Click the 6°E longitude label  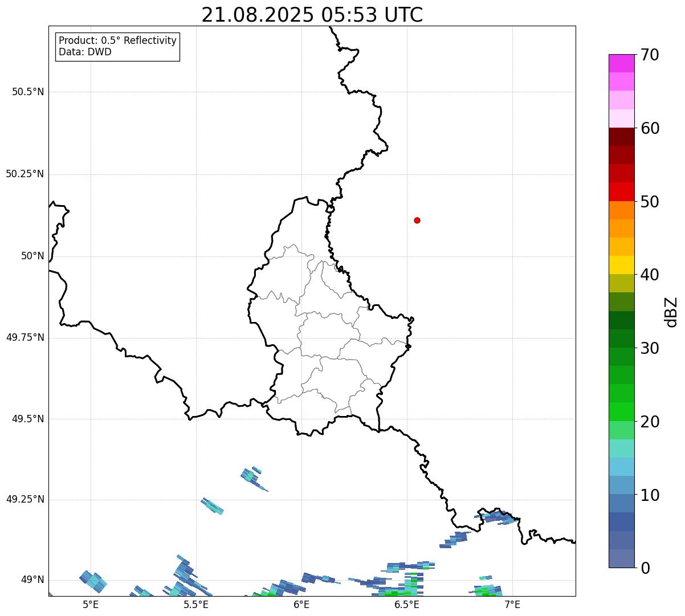pyautogui.click(x=301, y=605)
